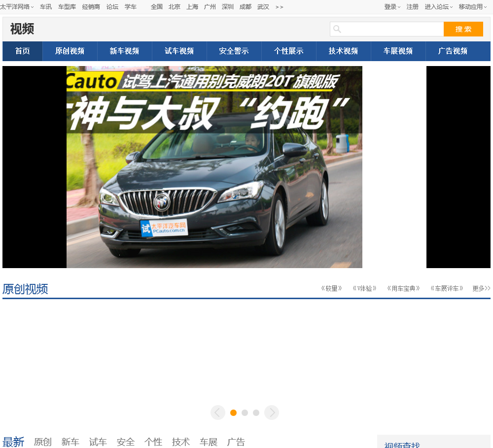
Task: Switch to 技术 tab
Action: point(181,442)
